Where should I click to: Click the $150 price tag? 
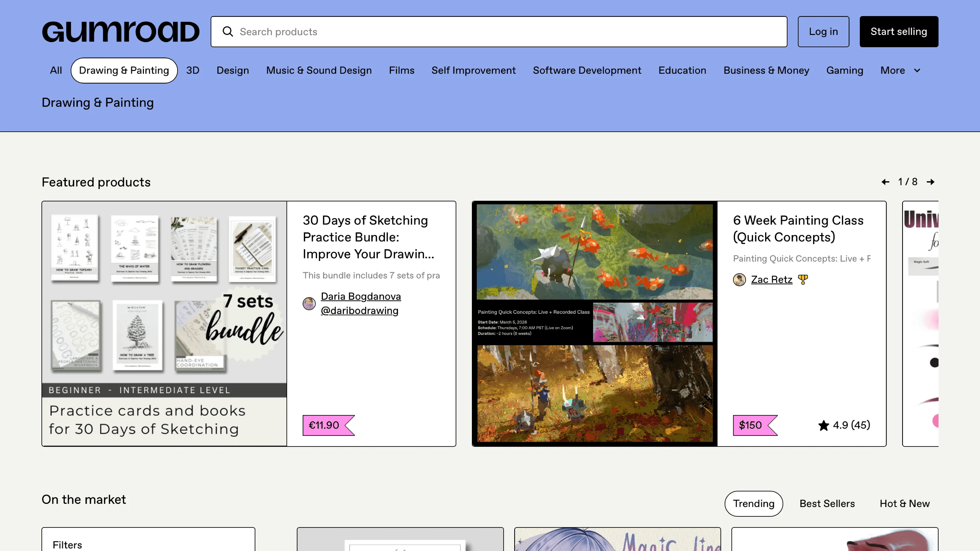click(x=755, y=425)
